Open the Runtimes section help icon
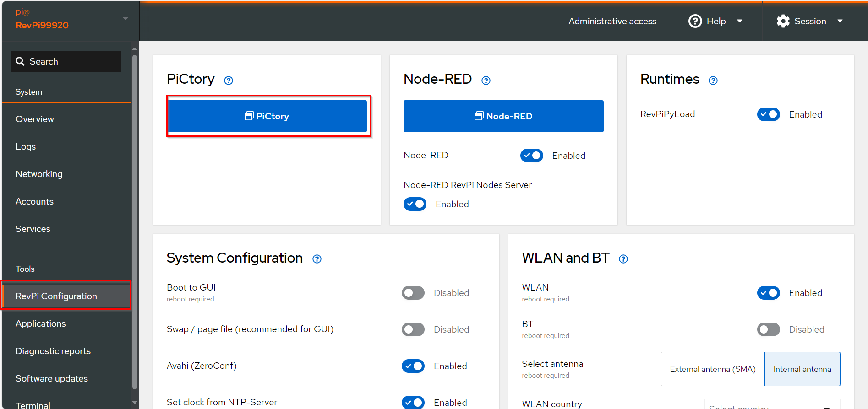 pos(713,81)
